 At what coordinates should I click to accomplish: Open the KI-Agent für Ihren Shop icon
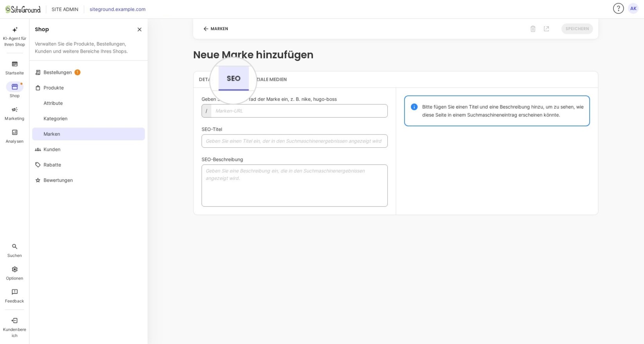[14, 30]
